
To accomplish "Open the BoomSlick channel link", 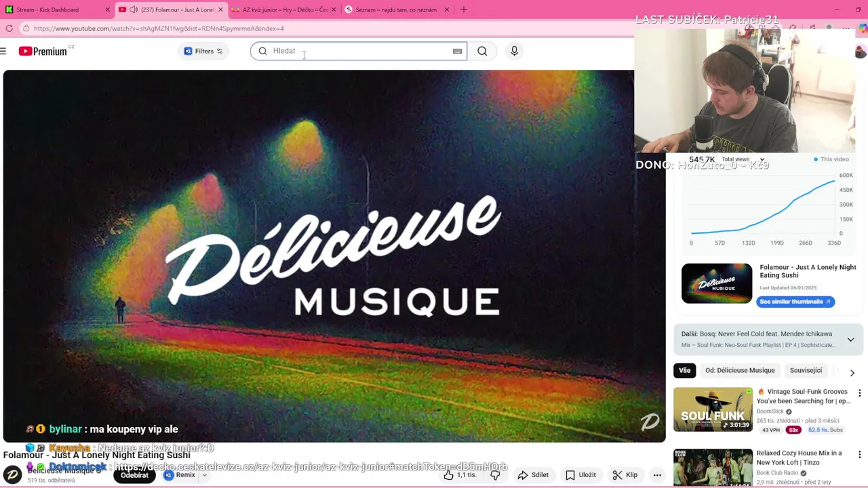I will 770,411.
